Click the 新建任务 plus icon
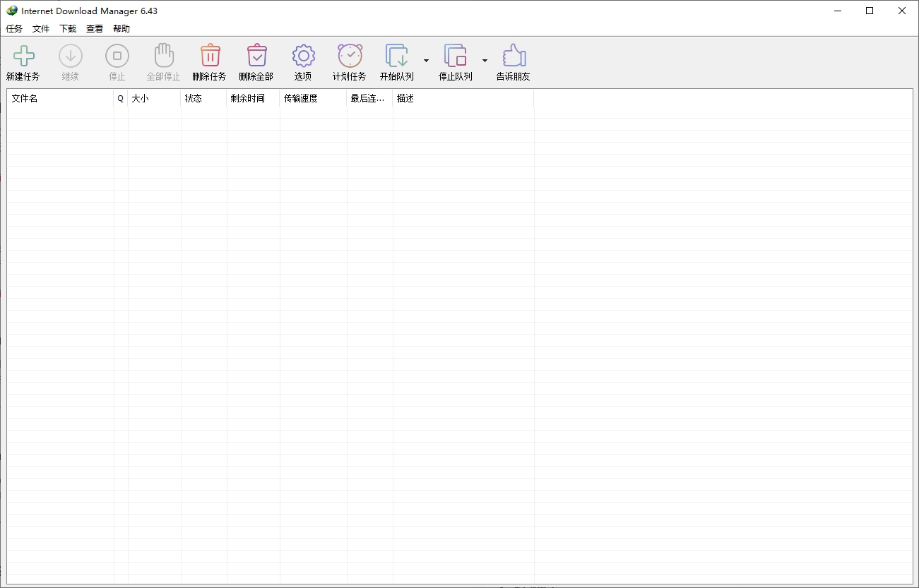The image size is (919, 588). click(24, 56)
